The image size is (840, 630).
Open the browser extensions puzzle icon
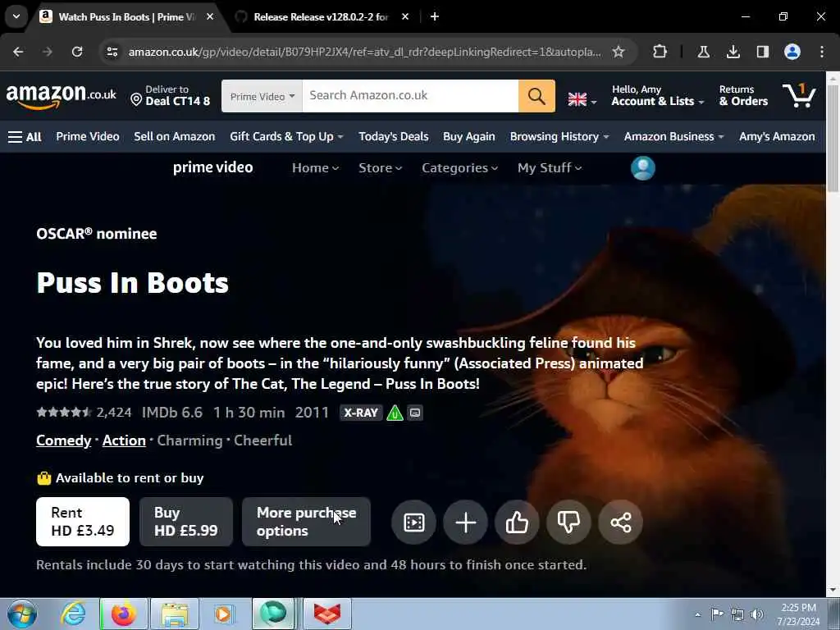point(660,52)
